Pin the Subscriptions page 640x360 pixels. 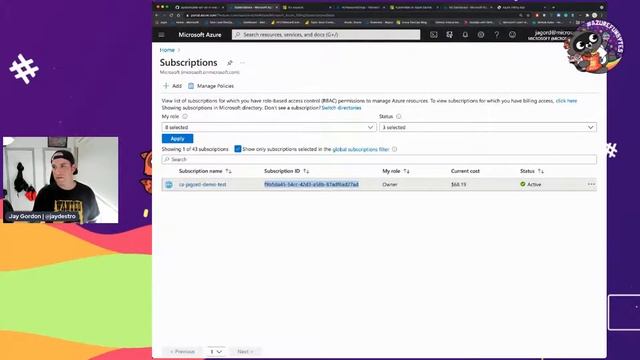pyautogui.click(x=230, y=63)
